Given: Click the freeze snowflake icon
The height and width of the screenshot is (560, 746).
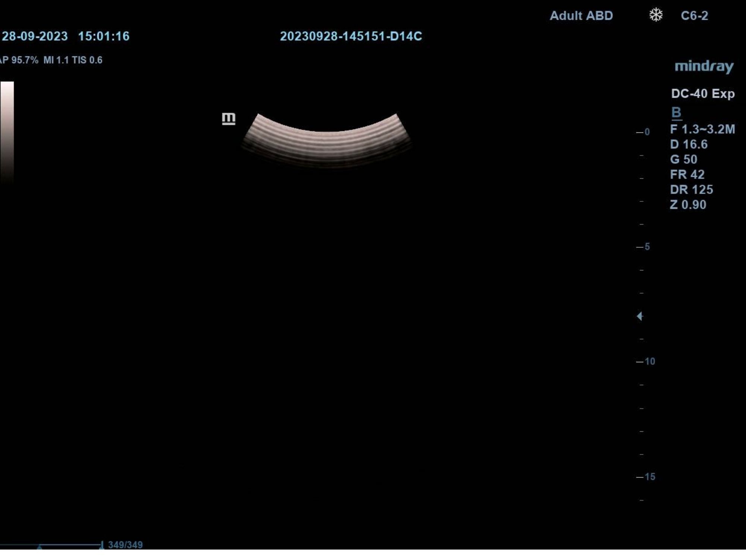Looking at the screenshot, I should pyautogui.click(x=656, y=15).
